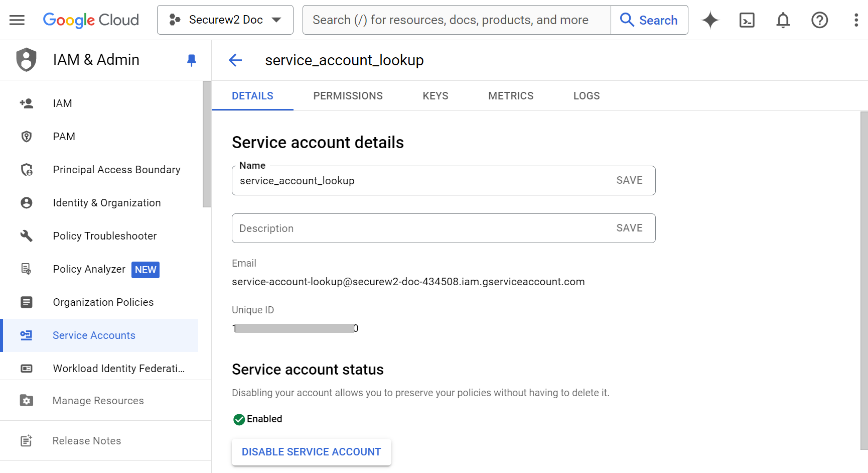The width and height of the screenshot is (868, 473).
Task: Unpin IAM & Admin with pin icon
Action: click(191, 60)
